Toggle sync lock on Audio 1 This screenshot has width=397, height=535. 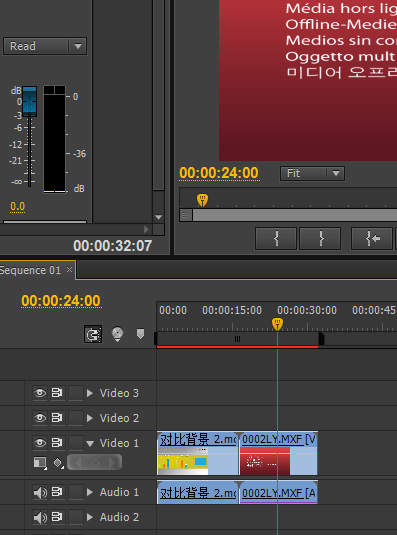[57, 492]
